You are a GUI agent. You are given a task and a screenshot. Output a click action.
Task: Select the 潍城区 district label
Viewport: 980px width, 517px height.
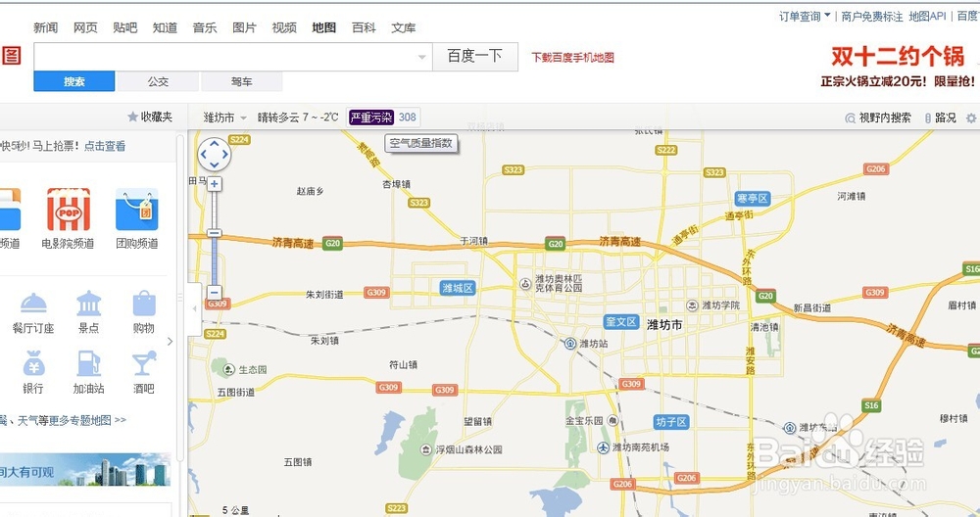click(458, 288)
